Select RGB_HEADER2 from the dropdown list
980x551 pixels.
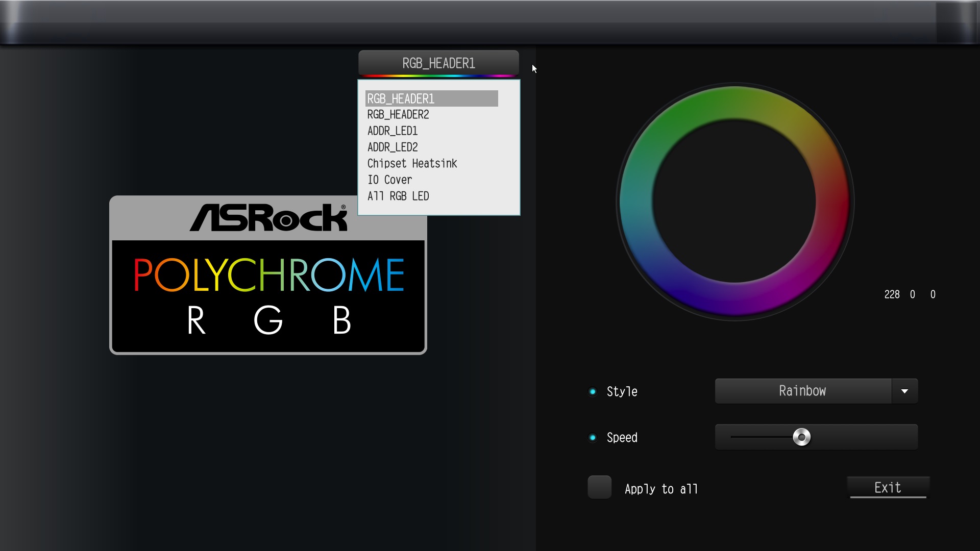coord(398,115)
